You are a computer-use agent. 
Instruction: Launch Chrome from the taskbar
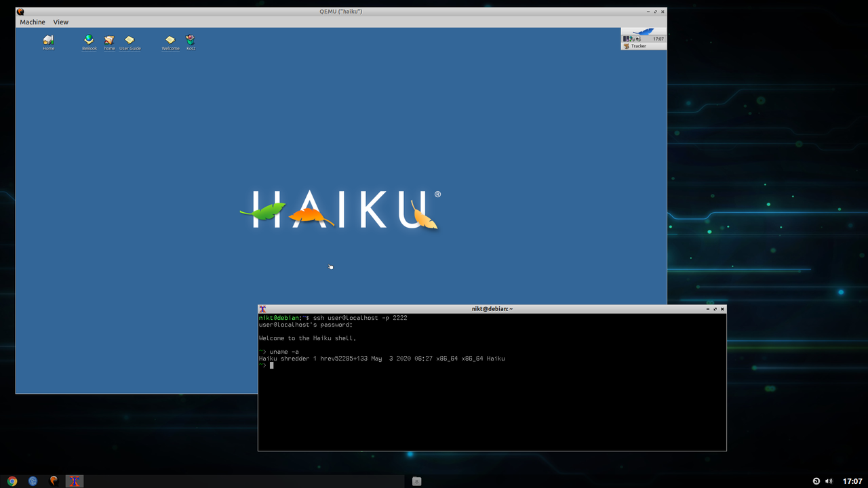tap(12, 481)
